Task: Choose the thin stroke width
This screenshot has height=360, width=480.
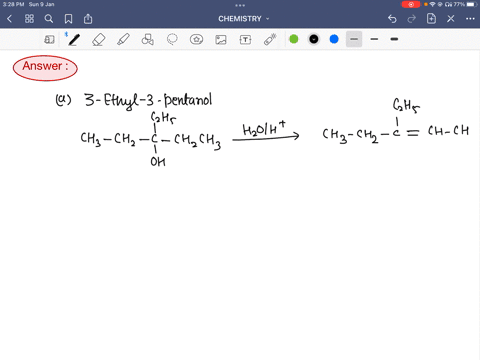Action: coord(354,39)
